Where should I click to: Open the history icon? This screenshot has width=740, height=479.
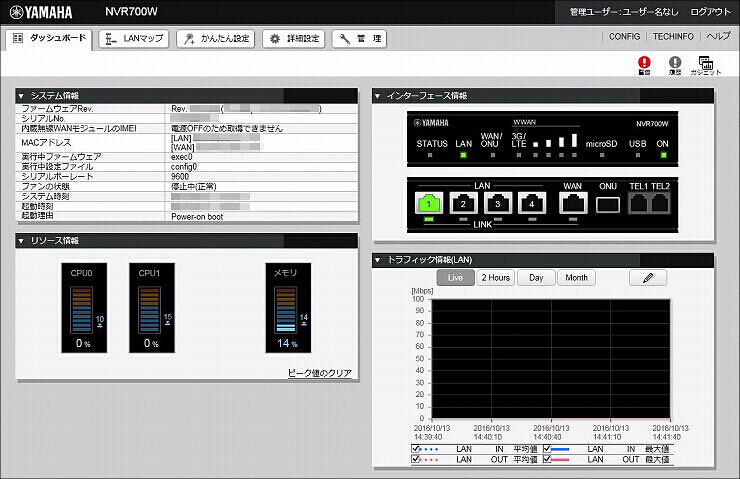[x=675, y=65]
